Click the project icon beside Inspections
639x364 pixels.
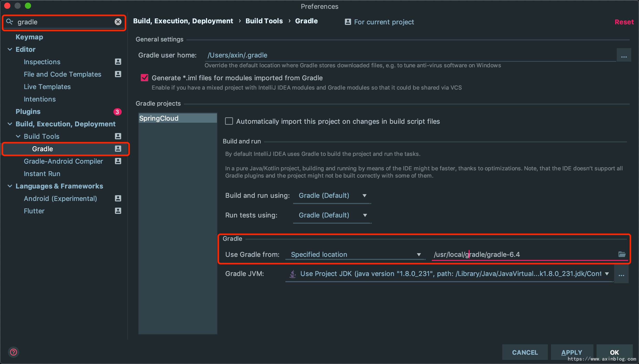click(x=118, y=62)
